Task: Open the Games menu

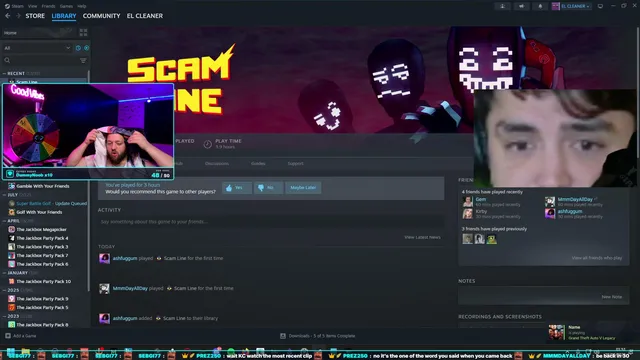Action: click(x=66, y=6)
